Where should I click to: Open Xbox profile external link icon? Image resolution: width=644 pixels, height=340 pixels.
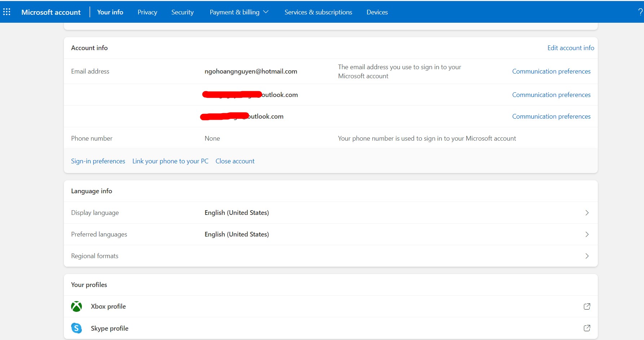(587, 306)
